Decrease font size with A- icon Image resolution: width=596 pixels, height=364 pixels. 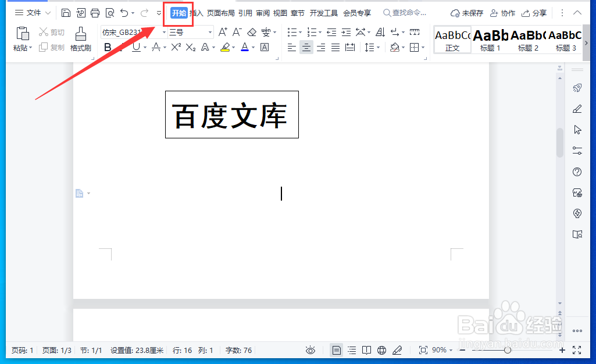237,32
